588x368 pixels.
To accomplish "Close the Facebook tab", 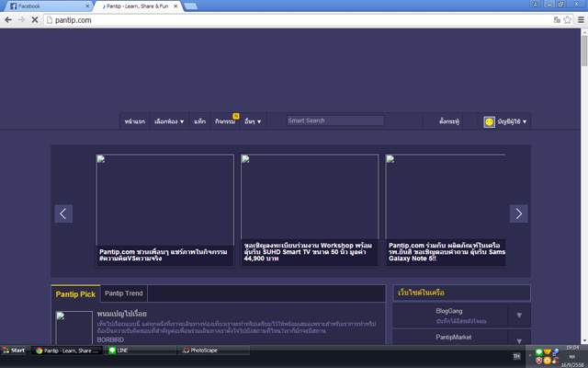I will [x=87, y=6].
